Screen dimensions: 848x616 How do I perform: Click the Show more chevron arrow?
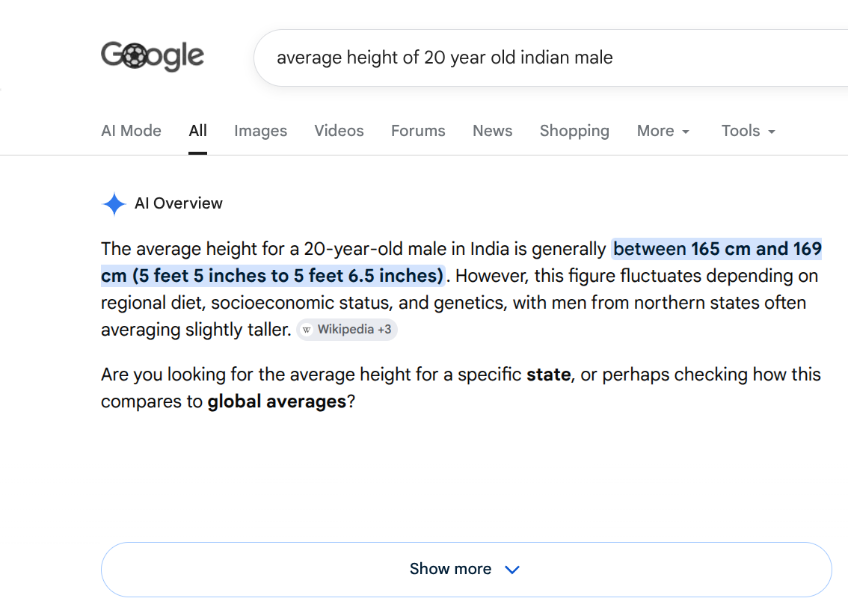tap(511, 570)
